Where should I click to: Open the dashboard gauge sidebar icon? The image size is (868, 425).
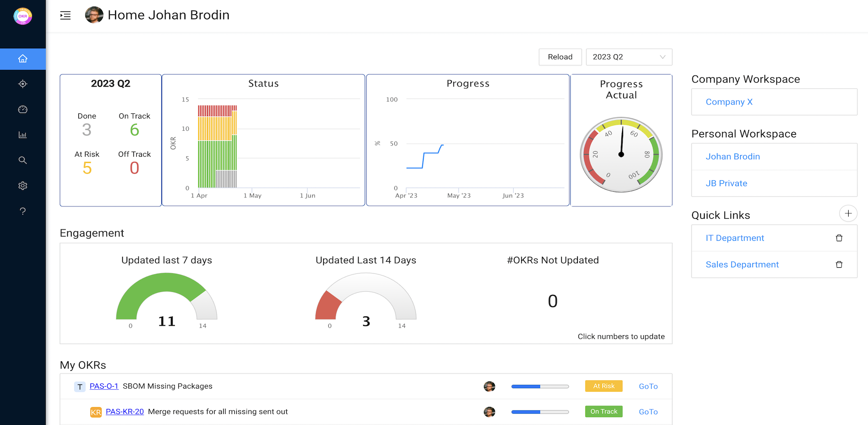(x=23, y=110)
